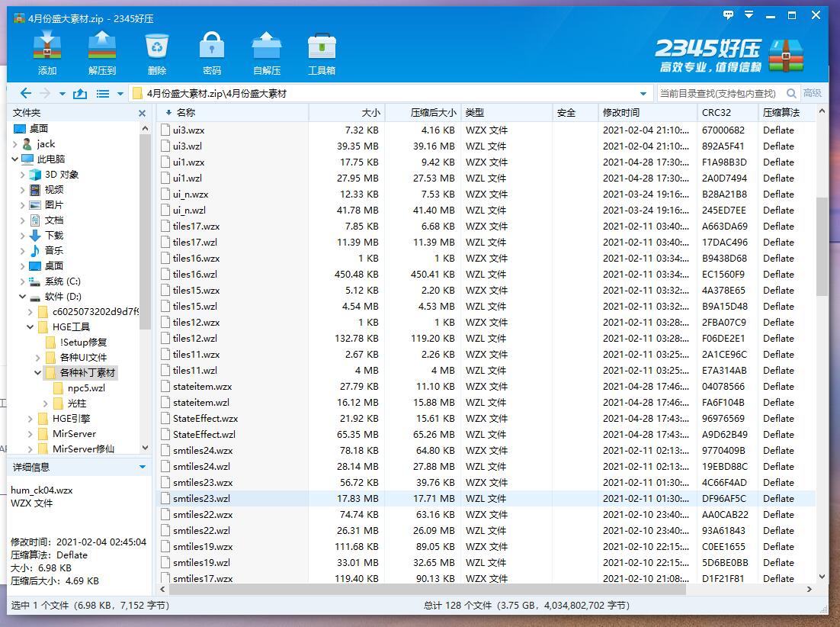Viewport: 840px width, 627px height.
Task: Select file smtiles19.wzx in list
Action: (486, 547)
